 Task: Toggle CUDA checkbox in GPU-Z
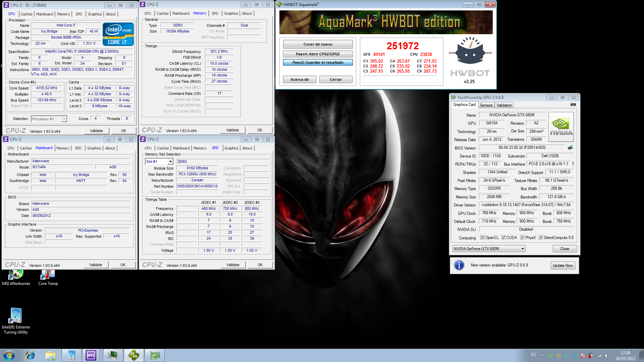tap(503, 238)
